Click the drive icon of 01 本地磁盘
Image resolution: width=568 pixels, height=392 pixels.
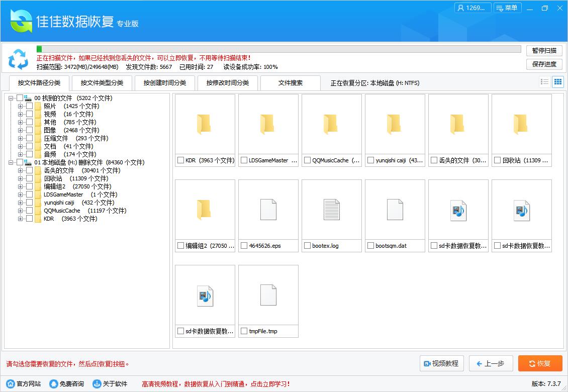point(28,162)
